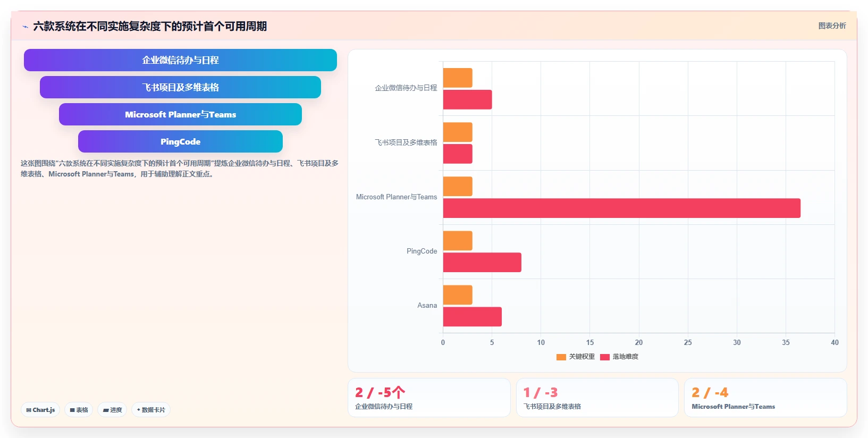Click the small icon before the chart title
Screen dimensions: 868x438
coord(25,27)
